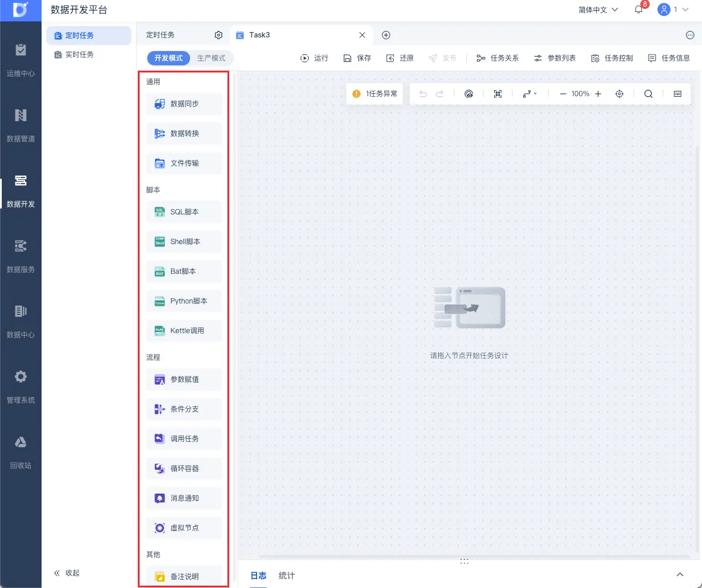Select the SQL脚本 node
Screen dimensions: 702x588
pyautogui.click(x=184, y=212)
